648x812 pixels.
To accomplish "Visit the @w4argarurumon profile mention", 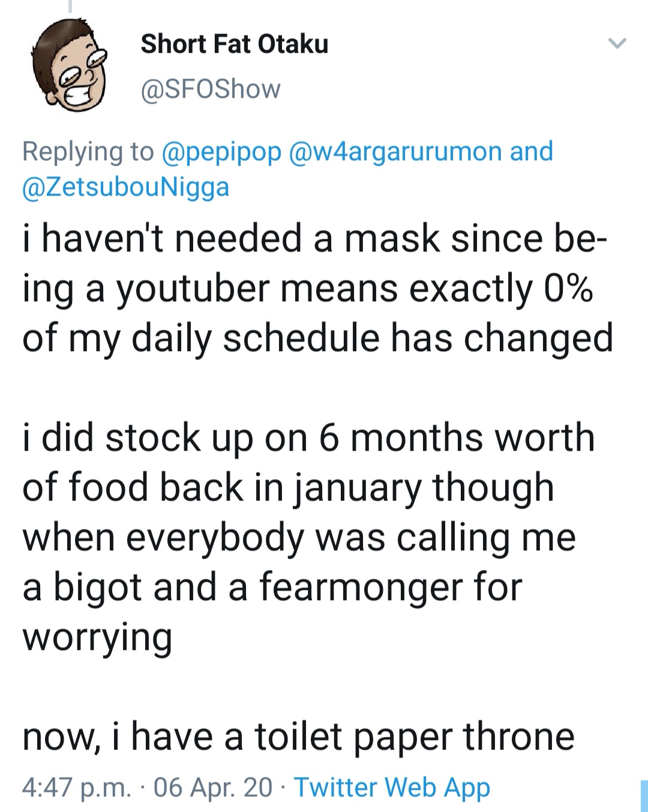I will (x=396, y=151).
